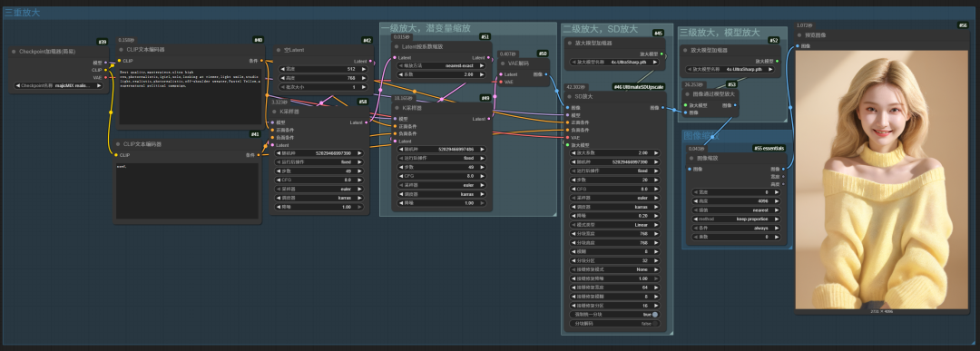Open 缩放方法 nearest-exact dropdown
980x351 pixels.
[443, 65]
